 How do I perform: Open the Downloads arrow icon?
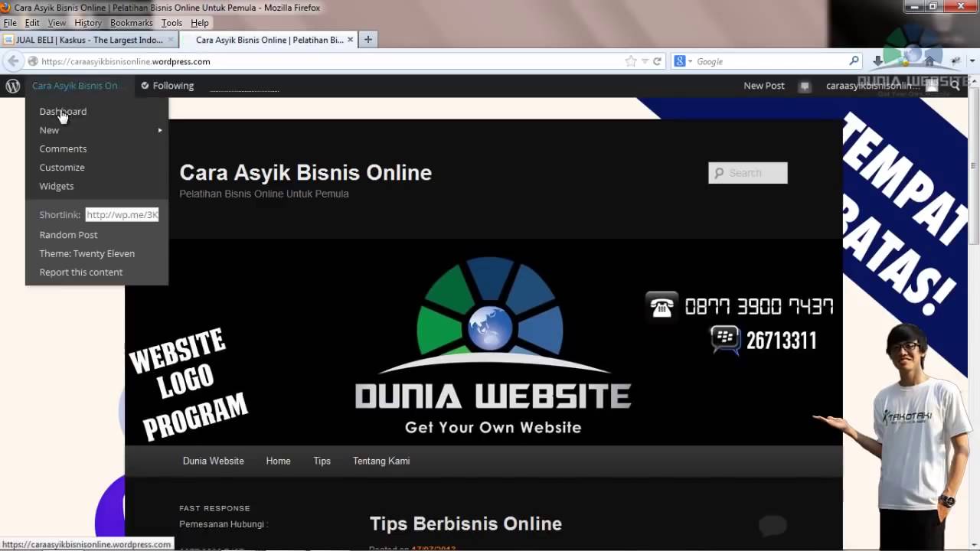(x=877, y=61)
